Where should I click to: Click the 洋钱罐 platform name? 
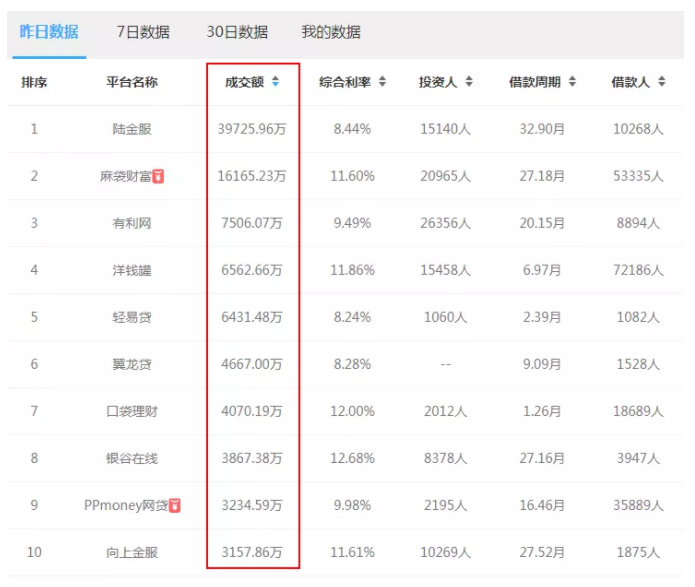click(132, 270)
